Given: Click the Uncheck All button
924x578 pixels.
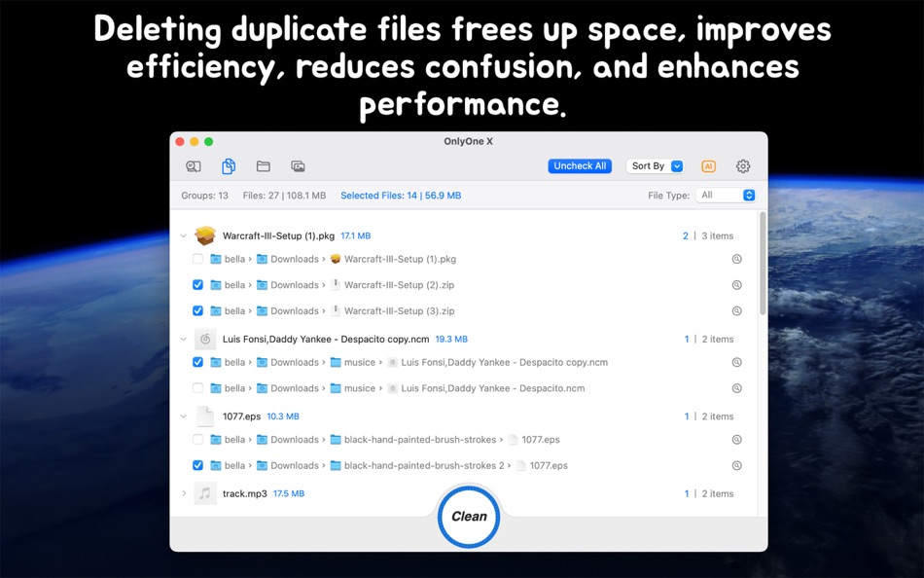Looking at the screenshot, I should point(580,166).
